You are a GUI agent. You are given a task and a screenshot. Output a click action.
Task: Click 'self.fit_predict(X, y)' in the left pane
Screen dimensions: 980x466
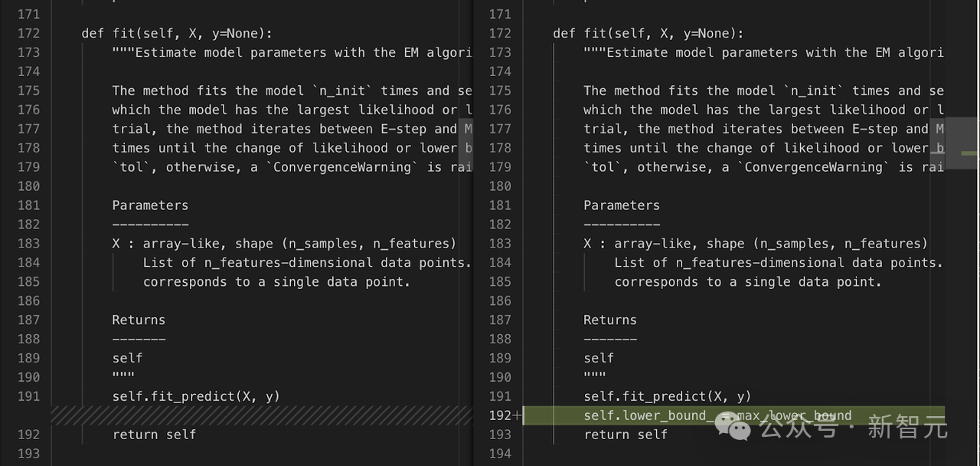pos(196,396)
